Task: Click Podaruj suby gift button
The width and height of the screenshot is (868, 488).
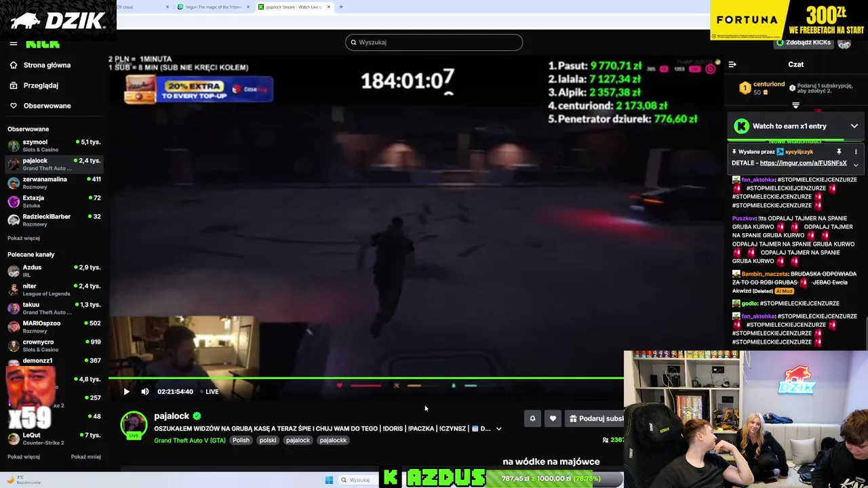Action: click(x=595, y=419)
